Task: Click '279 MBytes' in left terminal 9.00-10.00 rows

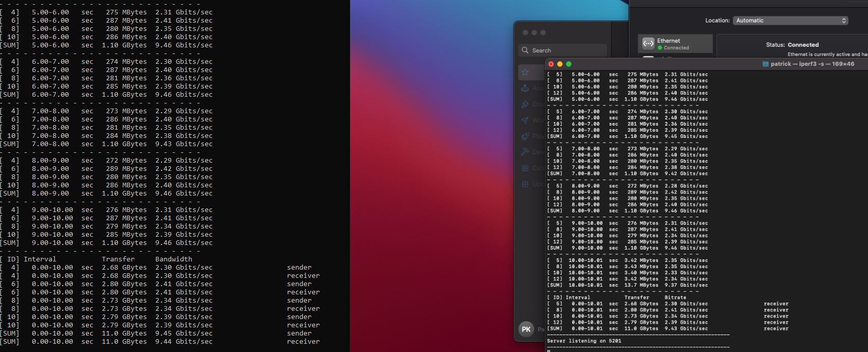Action: point(126,226)
